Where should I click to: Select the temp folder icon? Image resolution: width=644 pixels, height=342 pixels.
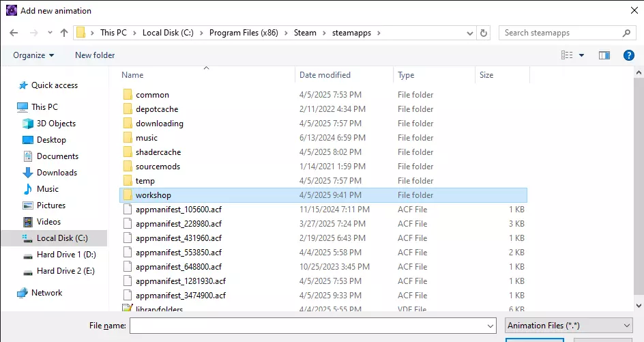click(128, 181)
